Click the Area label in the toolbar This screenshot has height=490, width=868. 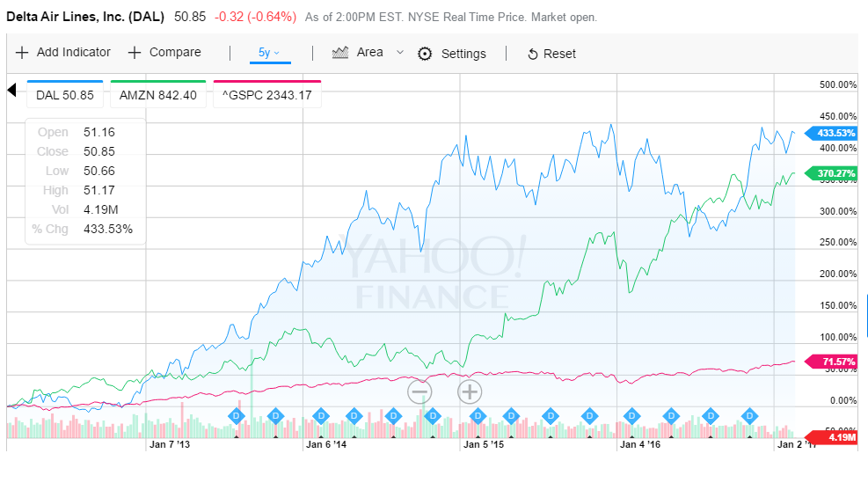[x=369, y=52]
